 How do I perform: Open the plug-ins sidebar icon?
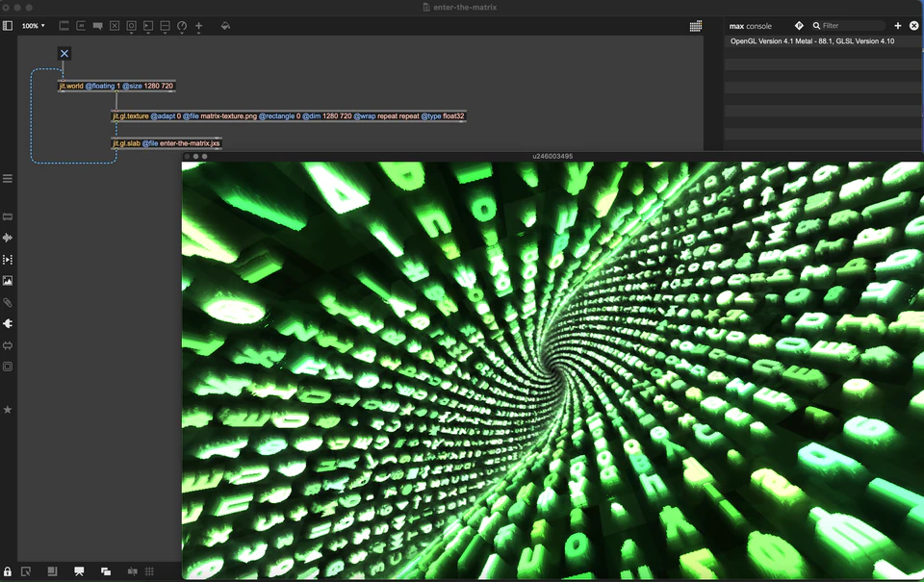point(8,323)
